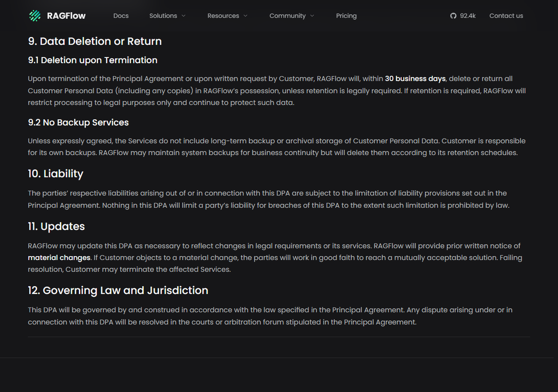
Task: Click the "9.1 Deletion upon Termination" subheading
Action: (93, 60)
